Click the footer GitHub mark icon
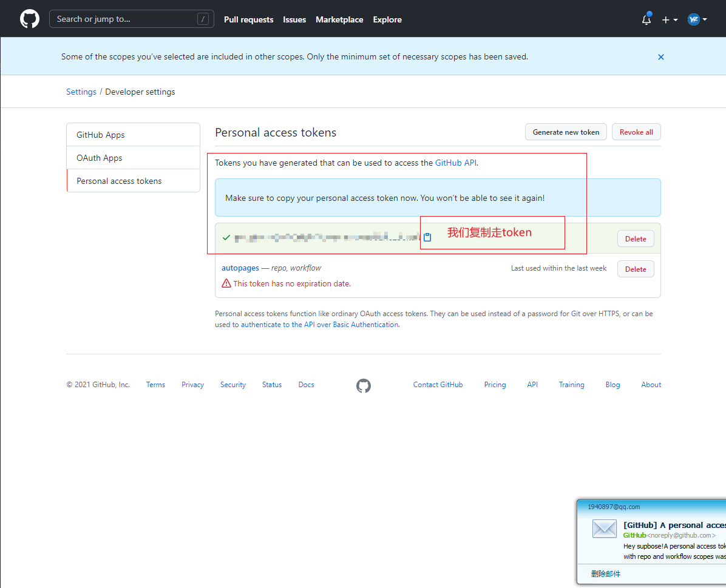The image size is (726, 588). (x=364, y=385)
